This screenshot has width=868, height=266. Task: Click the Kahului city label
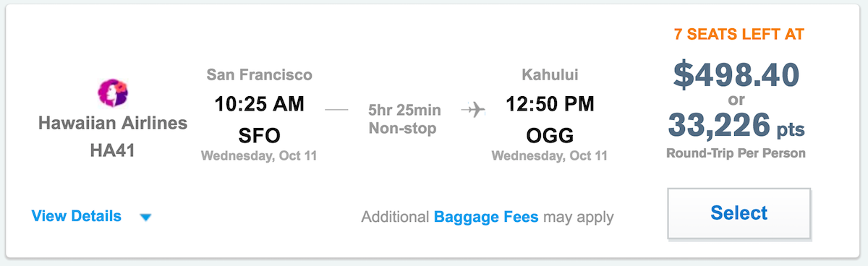coord(550,74)
